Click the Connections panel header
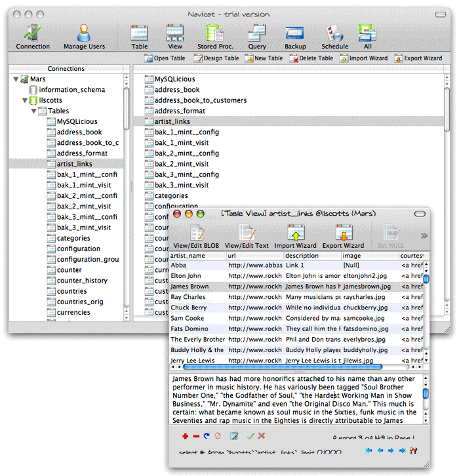The width and height of the screenshot is (459, 476). tap(66, 69)
